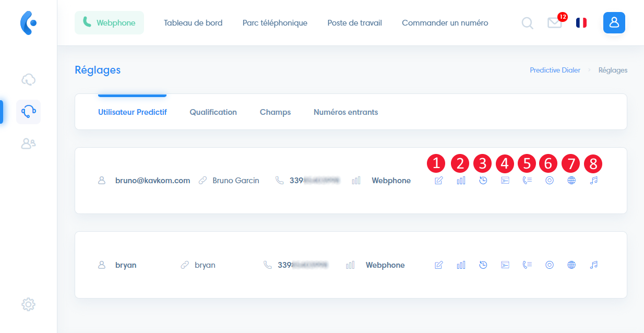Open mail notifications with 12 badge
The width and height of the screenshot is (644, 333).
(555, 22)
